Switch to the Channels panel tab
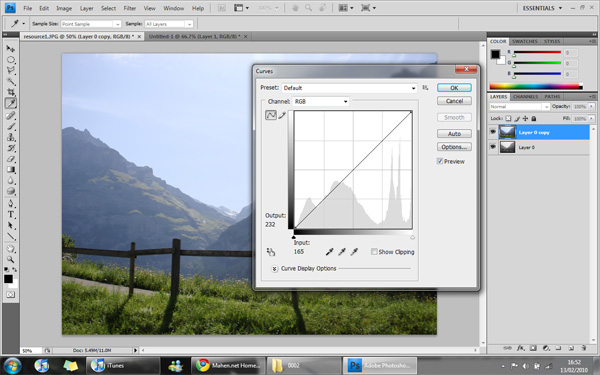 click(x=525, y=97)
